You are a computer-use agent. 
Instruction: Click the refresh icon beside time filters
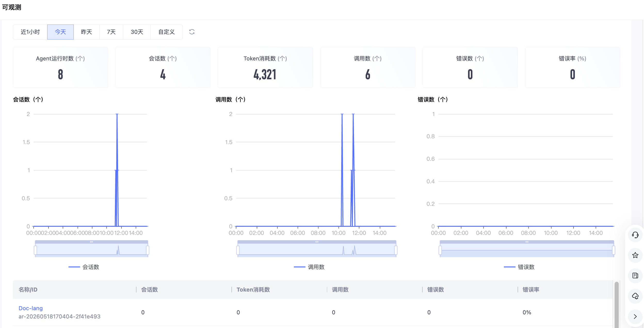coord(192,32)
